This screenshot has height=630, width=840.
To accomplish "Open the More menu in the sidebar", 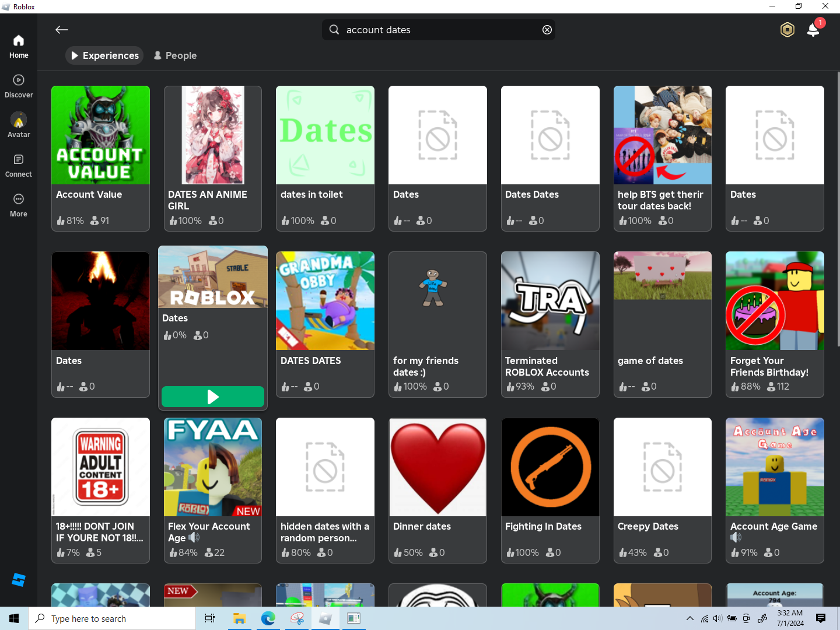I will click(19, 205).
